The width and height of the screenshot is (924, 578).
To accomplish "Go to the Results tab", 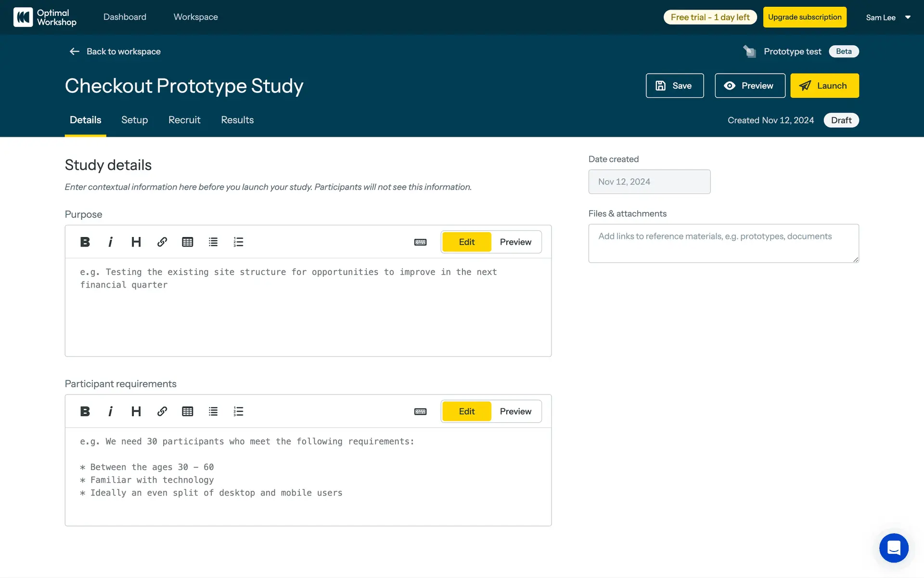I will [237, 120].
